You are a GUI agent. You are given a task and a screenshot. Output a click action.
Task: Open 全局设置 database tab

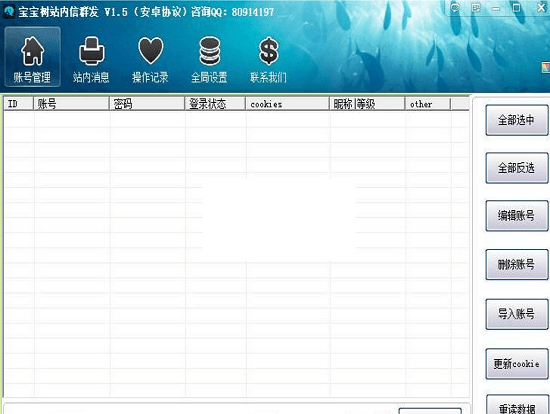pyautogui.click(x=209, y=59)
